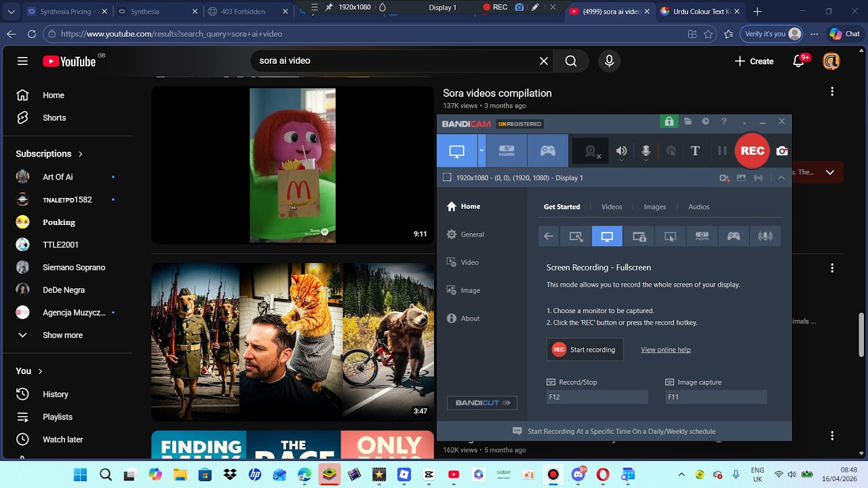Choose the specific window (lock) recording mode icon

tap(639, 236)
